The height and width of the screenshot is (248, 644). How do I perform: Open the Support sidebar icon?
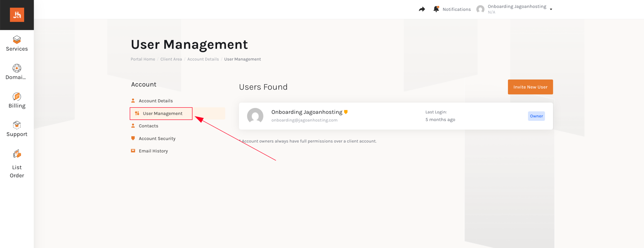tap(17, 125)
